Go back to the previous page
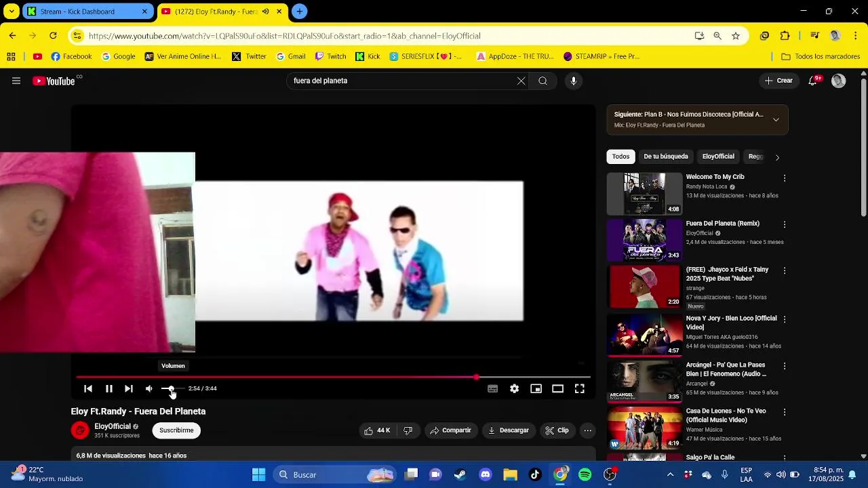 tap(12, 36)
